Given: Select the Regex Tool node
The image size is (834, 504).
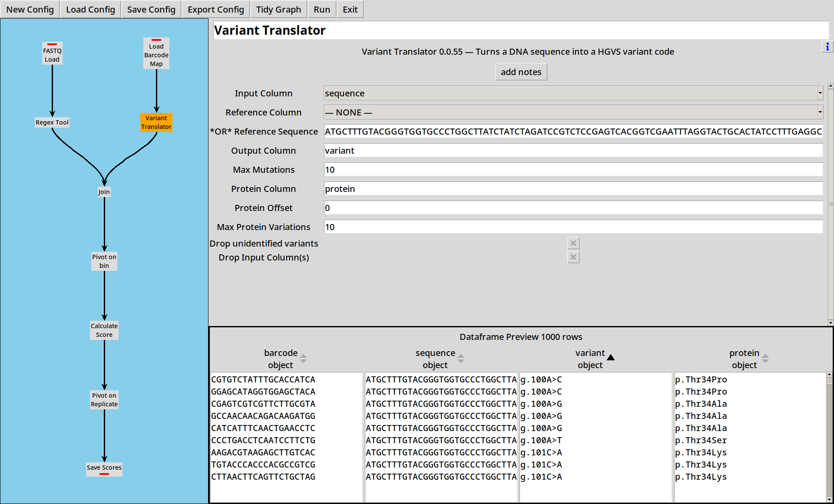Looking at the screenshot, I should click(52, 122).
